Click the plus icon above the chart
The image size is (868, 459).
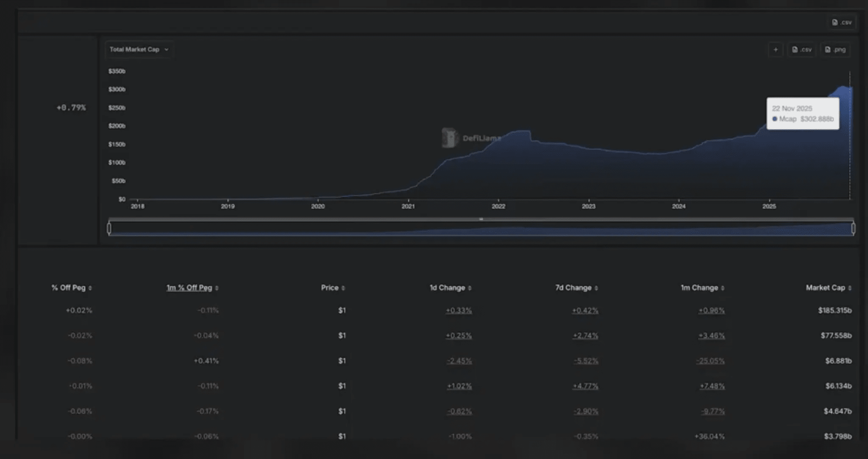tap(775, 50)
